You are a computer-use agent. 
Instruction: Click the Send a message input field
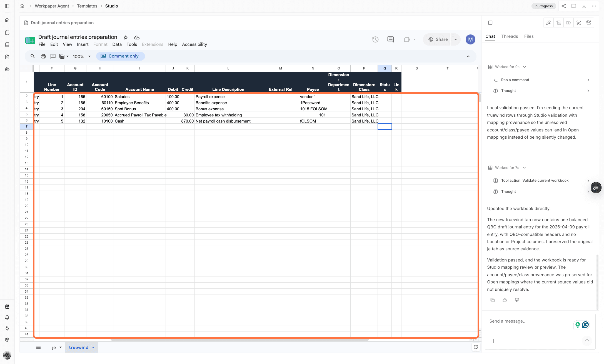[x=529, y=321]
